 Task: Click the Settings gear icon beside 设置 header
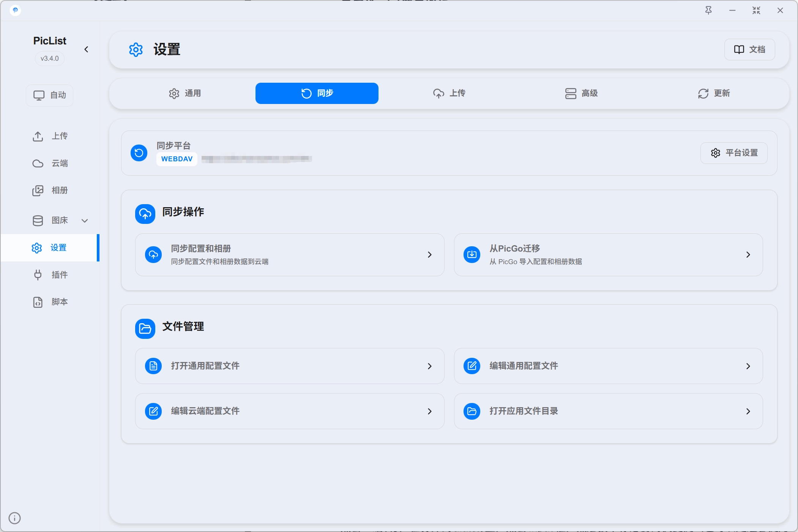point(136,50)
